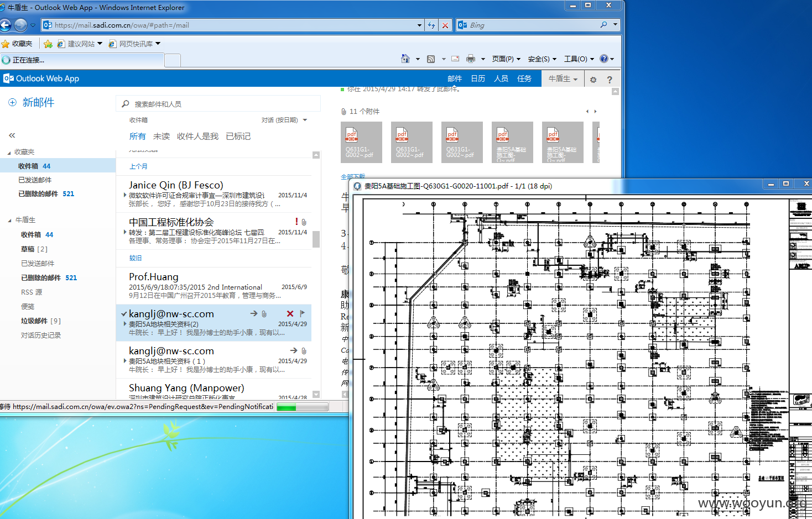This screenshot has width=812, height=519.
Task: Click the browser Forward arrow button
Action: pos(20,25)
